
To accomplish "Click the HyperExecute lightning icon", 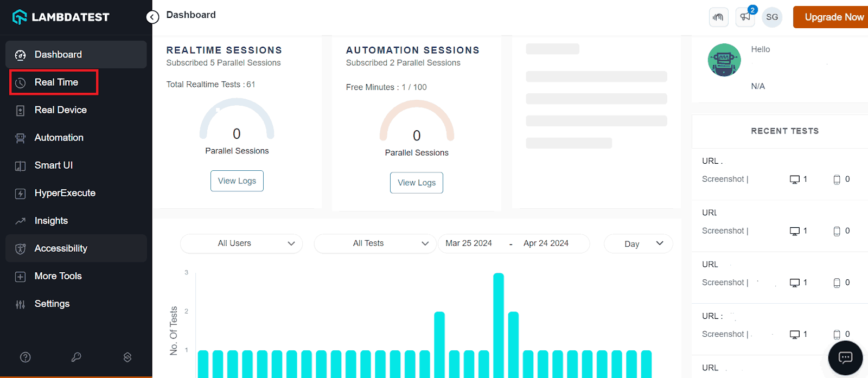I will (x=20, y=194).
